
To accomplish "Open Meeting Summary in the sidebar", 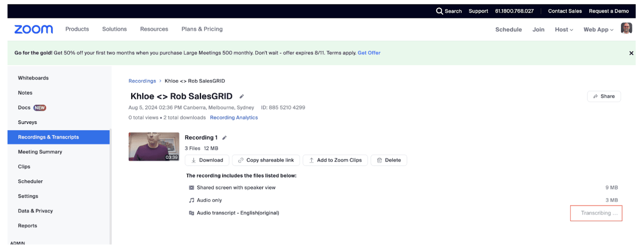I will click(40, 152).
